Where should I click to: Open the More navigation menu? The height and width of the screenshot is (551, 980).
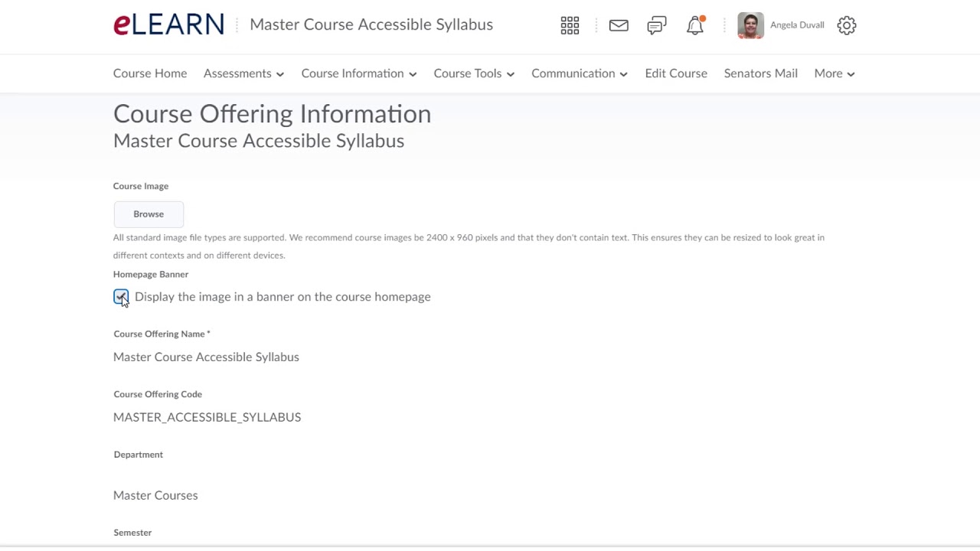coord(834,73)
